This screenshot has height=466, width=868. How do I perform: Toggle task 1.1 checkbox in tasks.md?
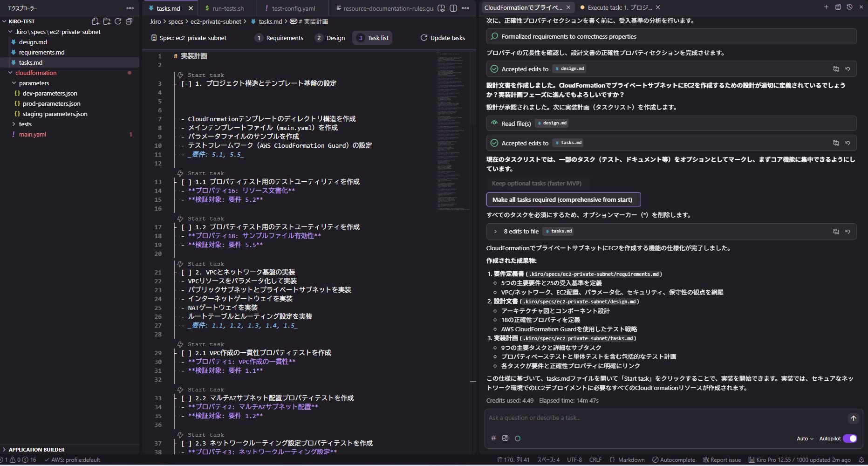pyautogui.click(x=186, y=182)
